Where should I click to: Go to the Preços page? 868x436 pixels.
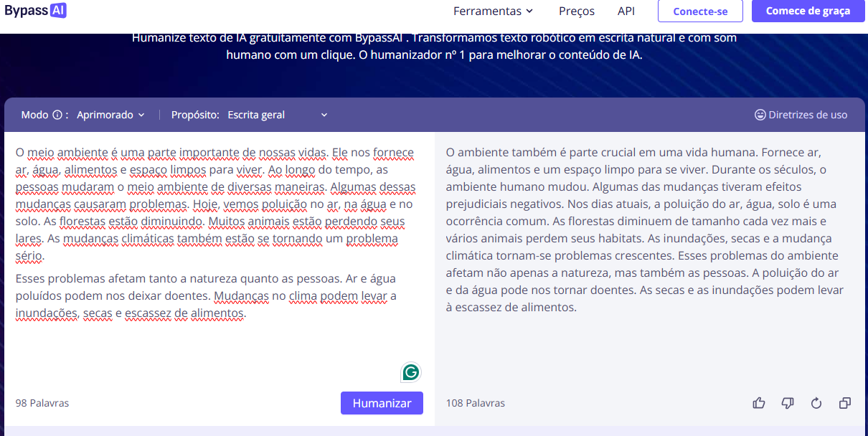pos(577,11)
